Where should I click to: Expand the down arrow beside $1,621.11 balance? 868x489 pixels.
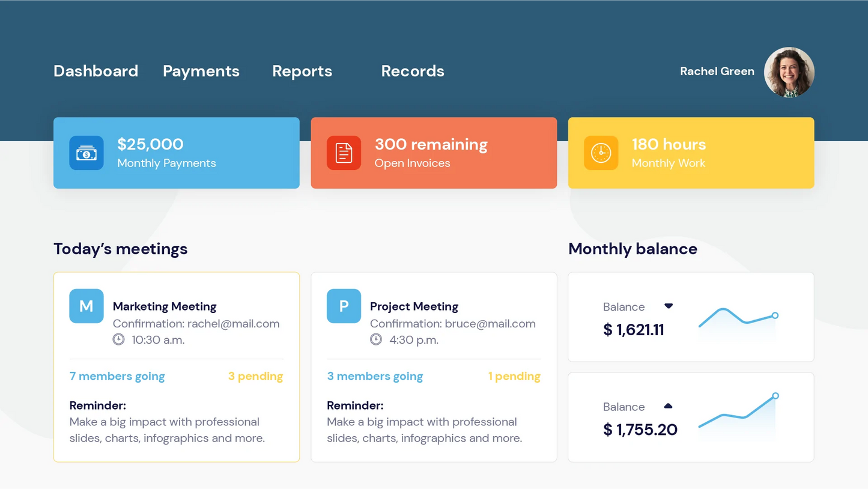click(669, 306)
